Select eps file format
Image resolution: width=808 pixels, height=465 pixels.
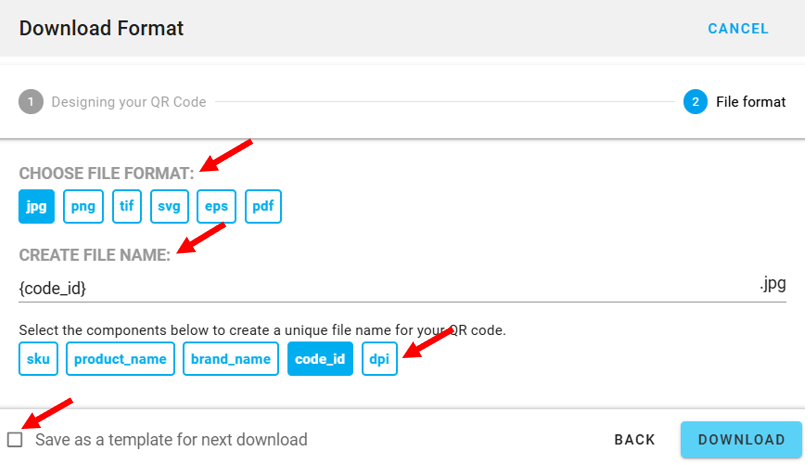[216, 207]
